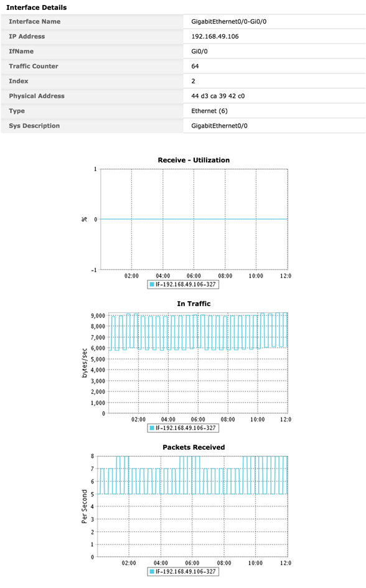The width and height of the screenshot is (366, 588).
Task: Click the Interface Details heading
Action: click(36, 7)
